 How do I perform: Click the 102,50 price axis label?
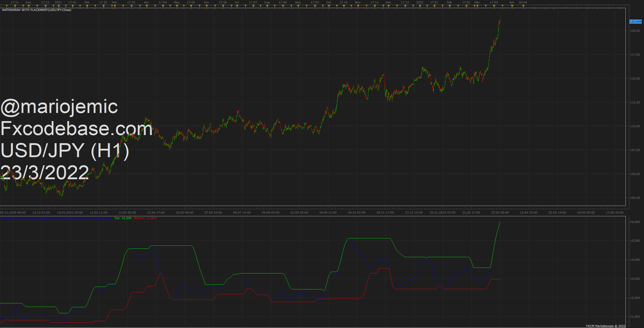pos(635,198)
